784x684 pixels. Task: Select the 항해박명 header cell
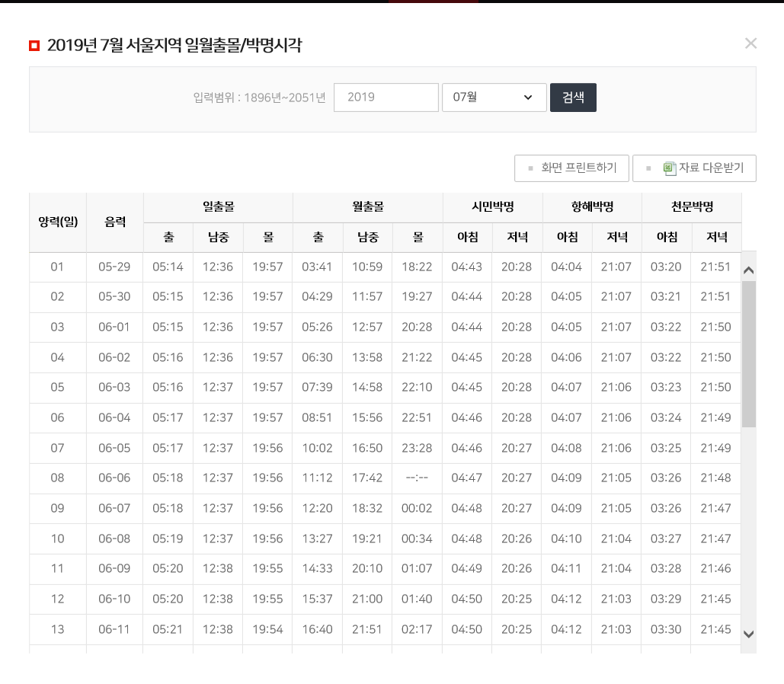click(592, 207)
